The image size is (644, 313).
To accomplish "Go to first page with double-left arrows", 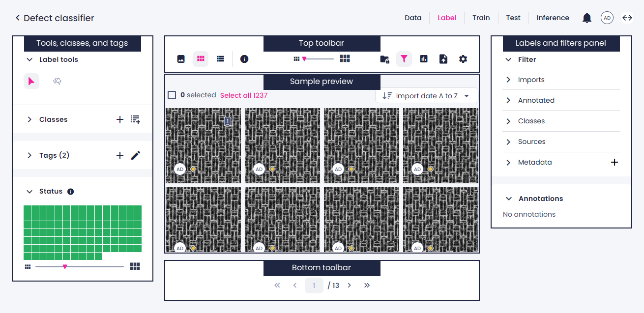I will pyautogui.click(x=277, y=285).
